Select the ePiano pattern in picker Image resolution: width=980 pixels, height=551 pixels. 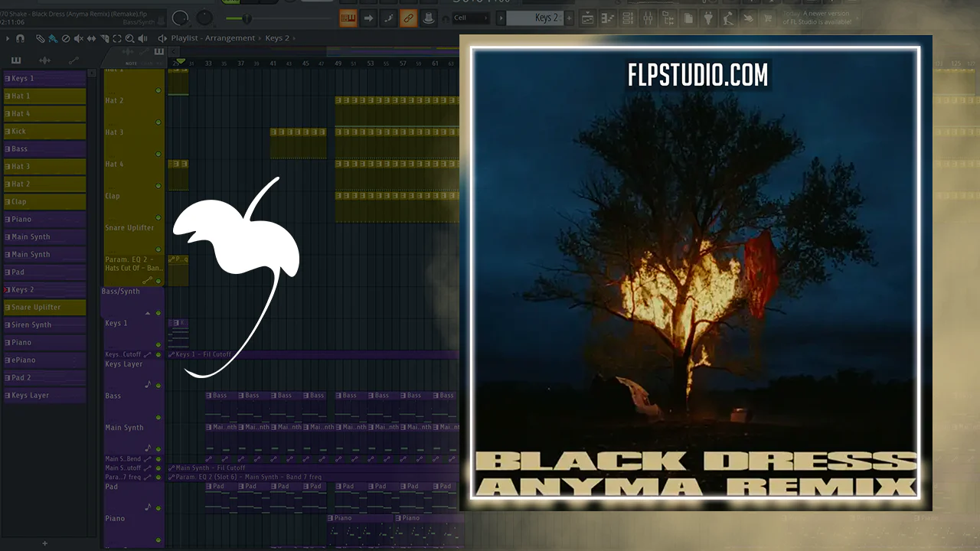(44, 360)
